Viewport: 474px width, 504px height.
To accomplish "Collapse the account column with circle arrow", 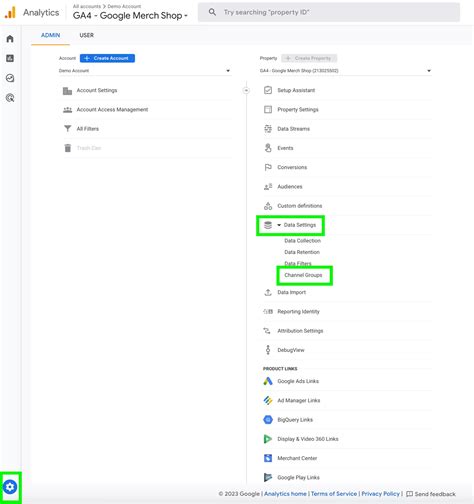I will pyautogui.click(x=246, y=90).
